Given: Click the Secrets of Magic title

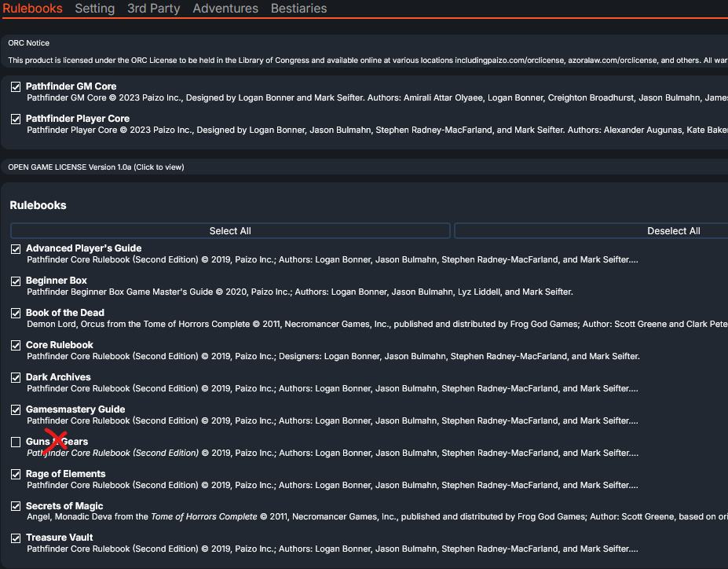Looking at the screenshot, I should coord(64,506).
